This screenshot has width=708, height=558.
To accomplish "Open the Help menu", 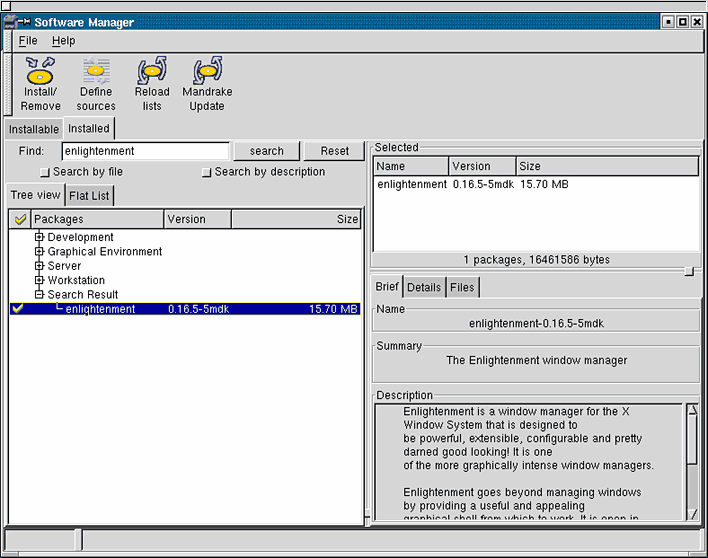I will (x=63, y=41).
